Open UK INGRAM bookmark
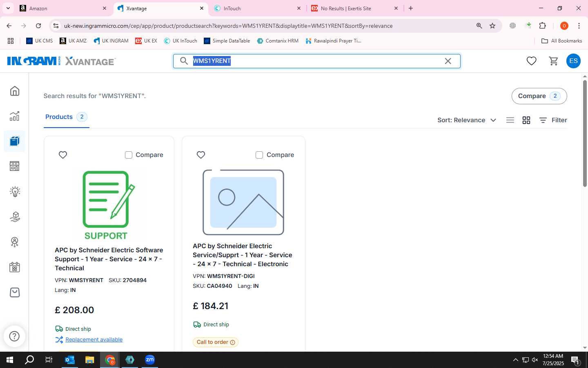The image size is (588, 368). [x=111, y=41]
